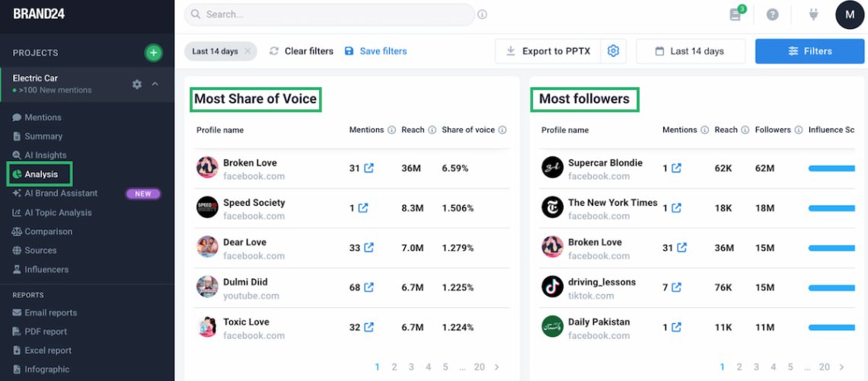Image resolution: width=868 pixels, height=381 pixels.
Task: Open Speed Society mentions external link
Action: point(363,208)
